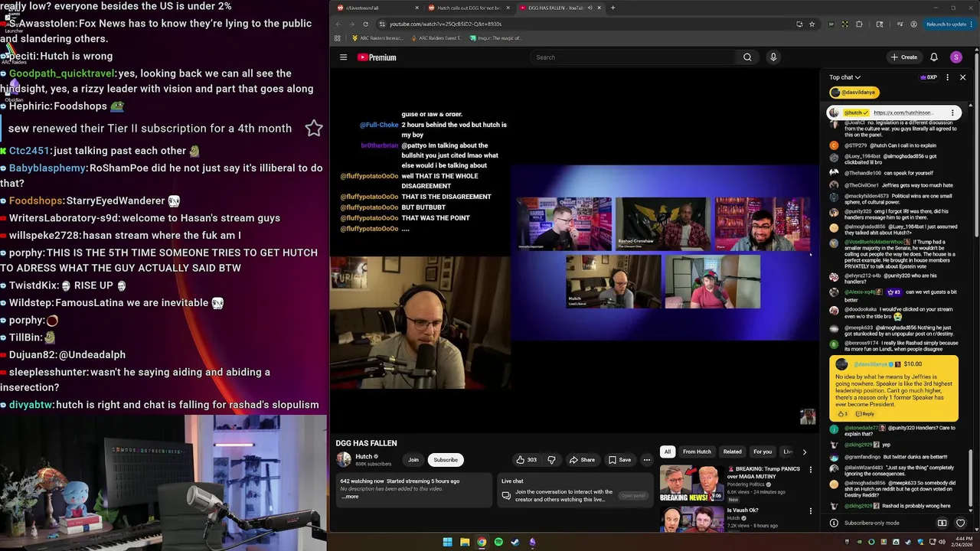Click the YouTube search input field
This screenshot has height=551, width=980.
[x=634, y=57]
